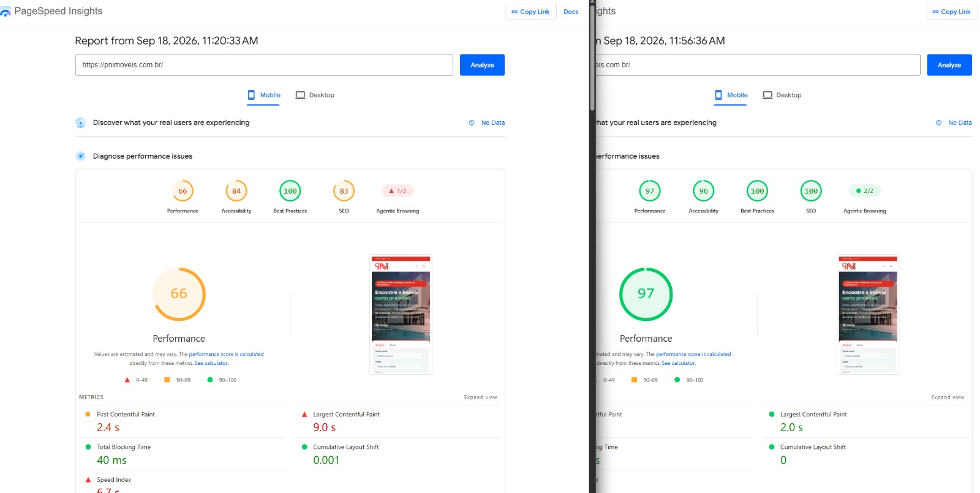This screenshot has width=980, height=493.
Task: Click Copy Link in the 11:20 report window
Action: coord(530,12)
